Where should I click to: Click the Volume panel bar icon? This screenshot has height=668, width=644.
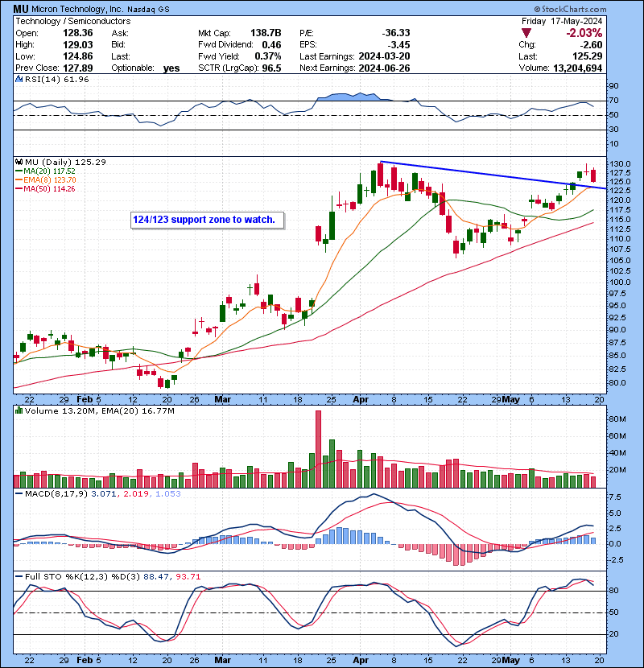coord(19,410)
